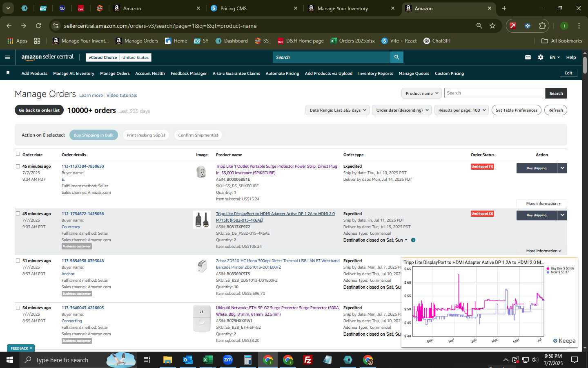Click the Keepa price history chart

(489, 302)
